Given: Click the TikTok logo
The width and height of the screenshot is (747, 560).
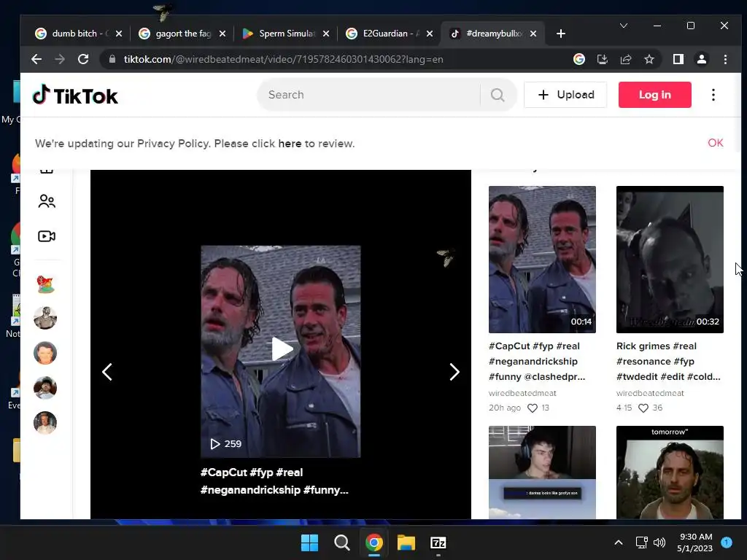Looking at the screenshot, I should point(75,96).
